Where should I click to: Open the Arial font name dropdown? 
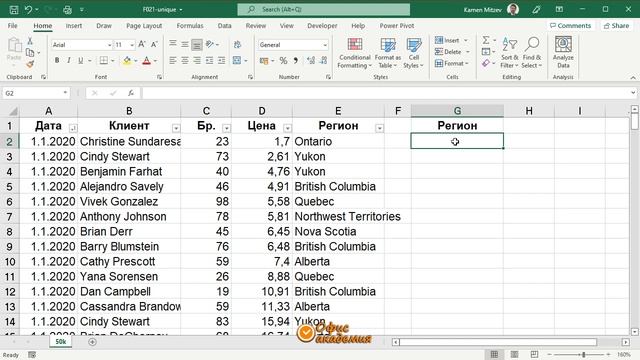[109, 45]
